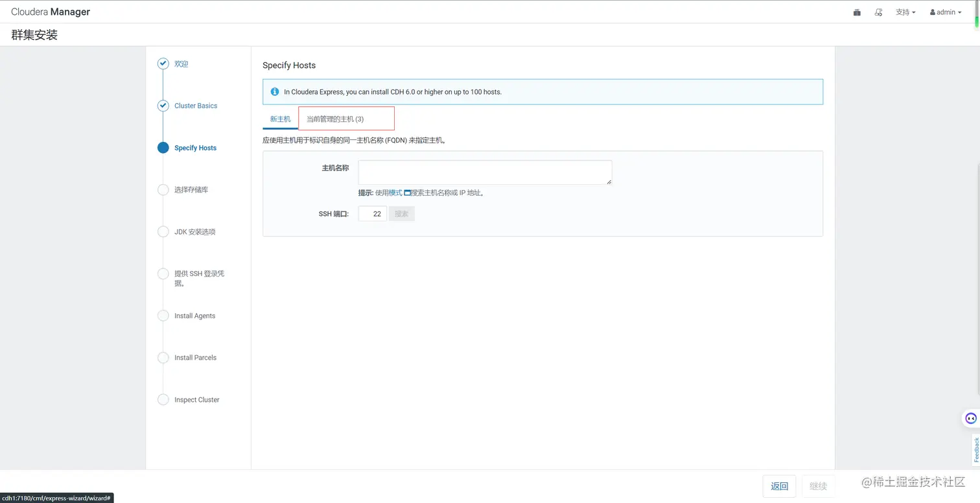This screenshot has width=980, height=503.
Task: Click the empty circle for Install Parcels
Action: click(x=163, y=357)
